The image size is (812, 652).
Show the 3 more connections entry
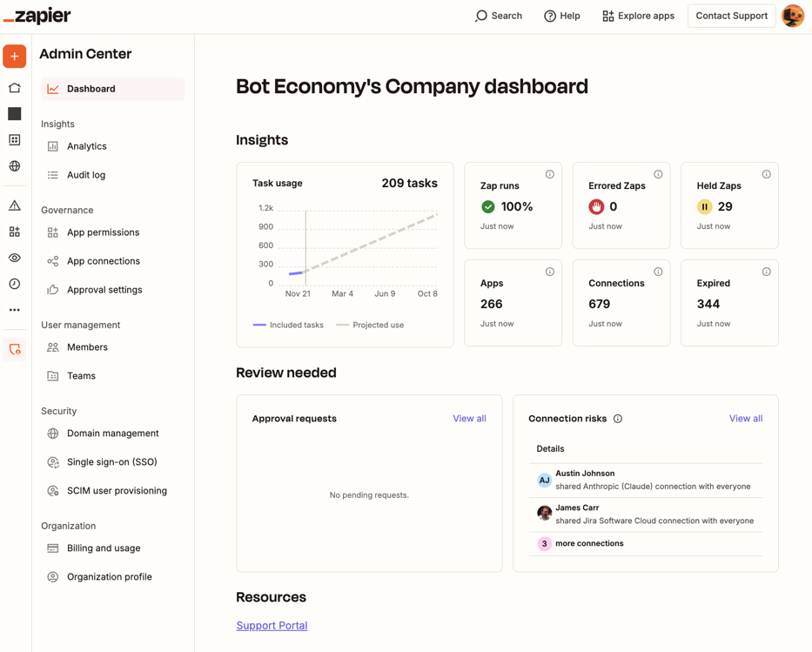pyautogui.click(x=591, y=542)
